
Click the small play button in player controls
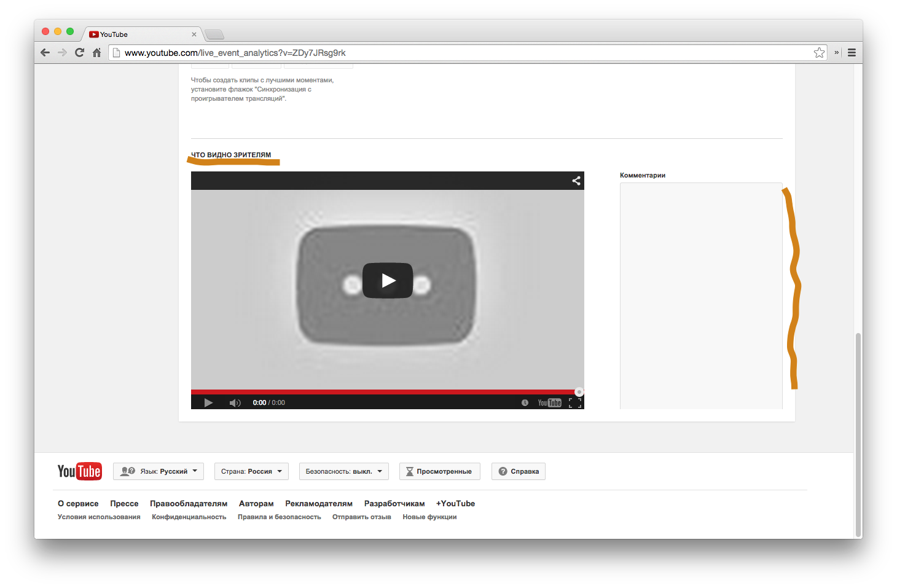[208, 403]
